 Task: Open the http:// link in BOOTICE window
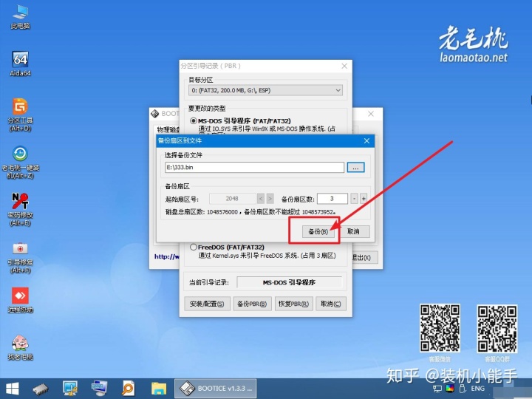[166, 256]
